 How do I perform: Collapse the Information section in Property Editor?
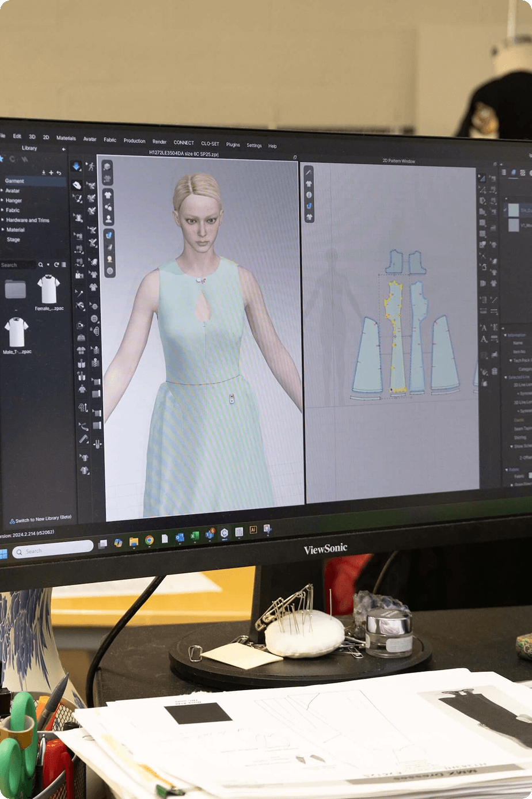[506, 335]
